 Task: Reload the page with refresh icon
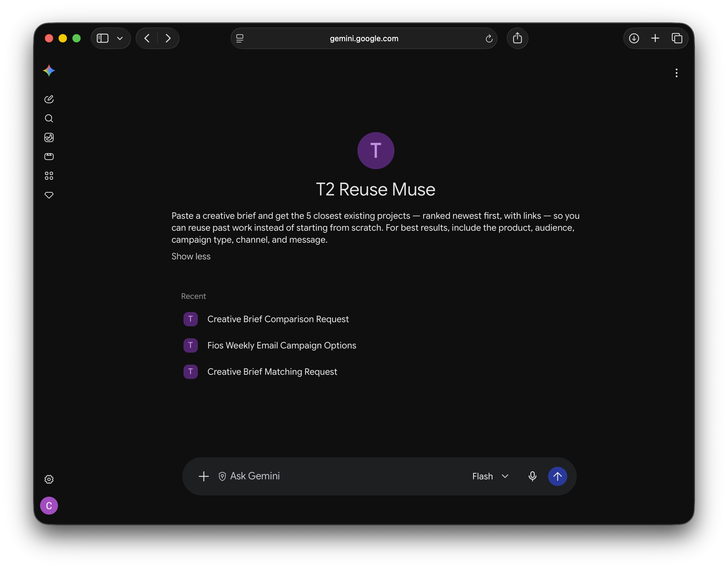point(489,38)
